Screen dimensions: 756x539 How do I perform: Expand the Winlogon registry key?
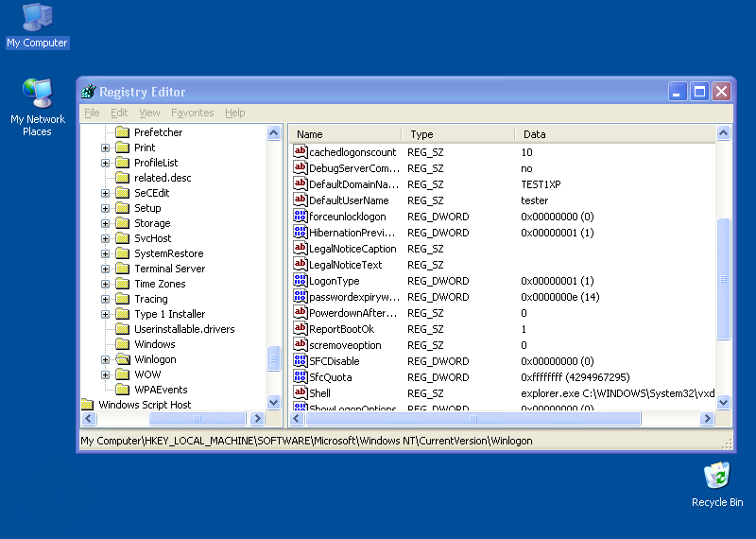[x=105, y=359]
